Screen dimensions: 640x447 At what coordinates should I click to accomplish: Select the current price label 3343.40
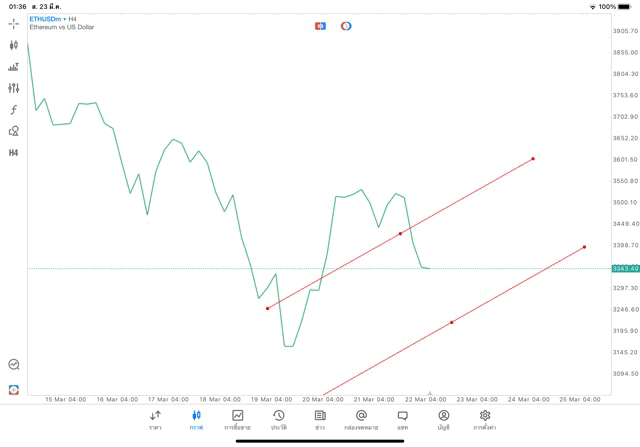tap(625, 268)
